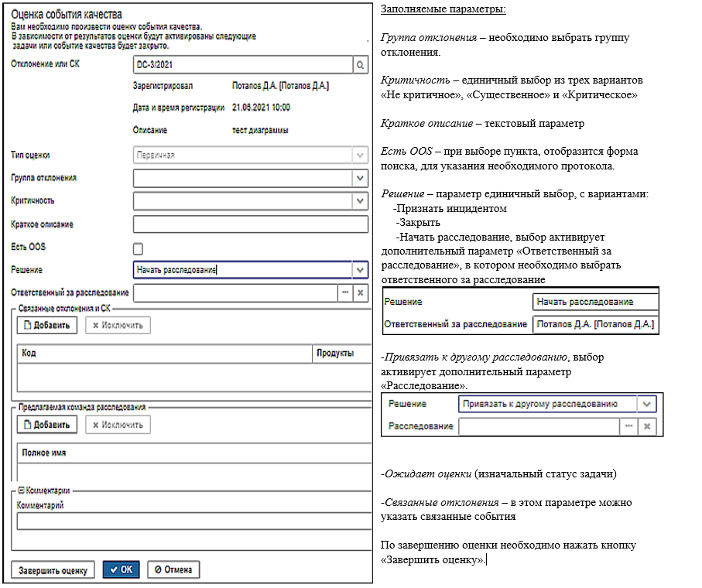This screenshot has height=588, width=702.
Task: Click the Оценка события качества title
Action: coord(67,15)
